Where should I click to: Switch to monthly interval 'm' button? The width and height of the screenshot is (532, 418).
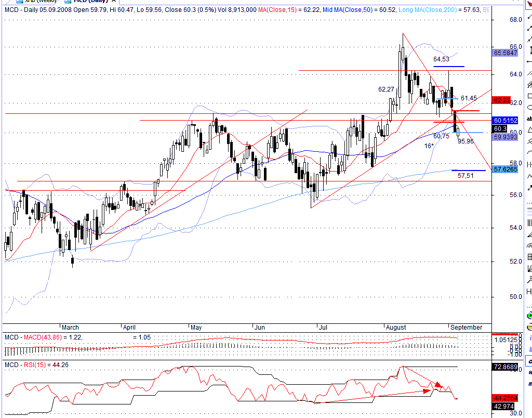529,384
